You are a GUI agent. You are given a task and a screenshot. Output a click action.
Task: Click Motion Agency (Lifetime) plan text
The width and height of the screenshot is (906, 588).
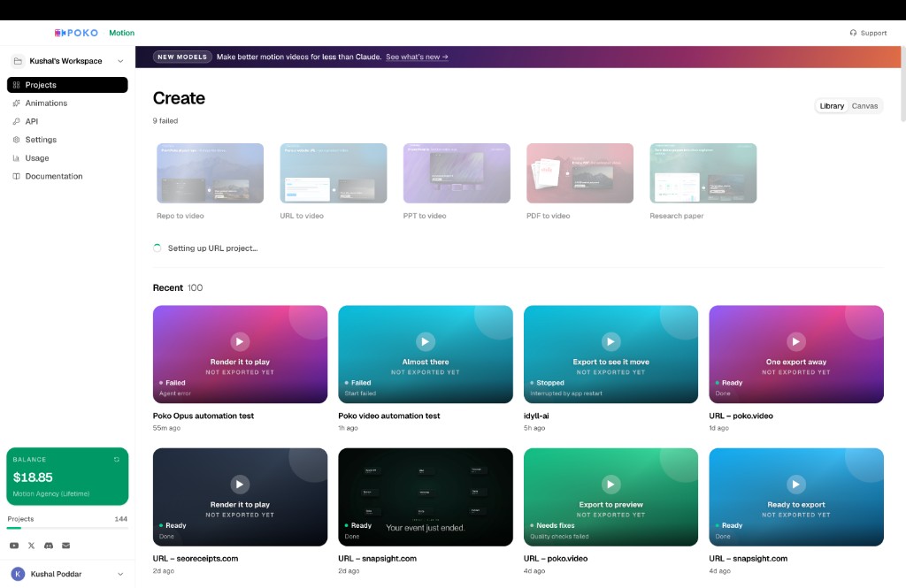tap(50, 494)
